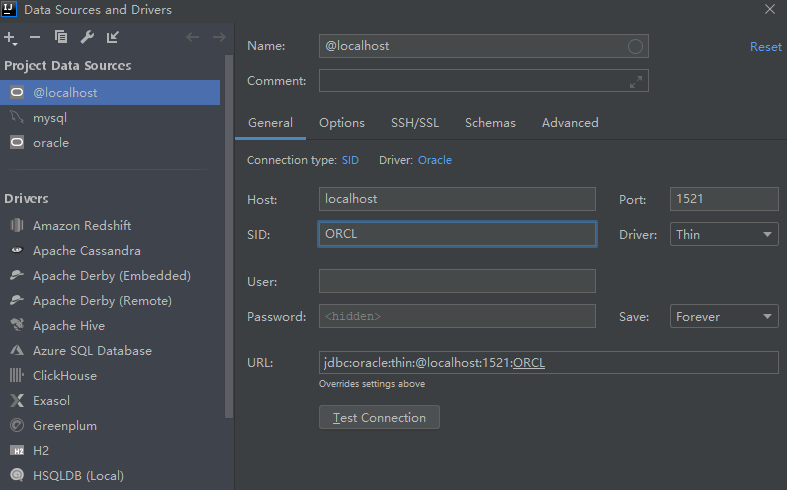
Task: Switch to the SSH/SSL tab
Action: pos(414,123)
